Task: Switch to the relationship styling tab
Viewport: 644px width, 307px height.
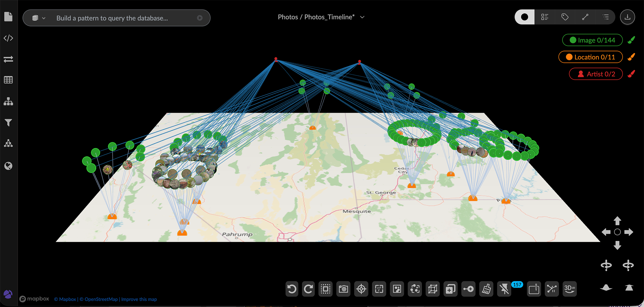Action: coord(585,17)
